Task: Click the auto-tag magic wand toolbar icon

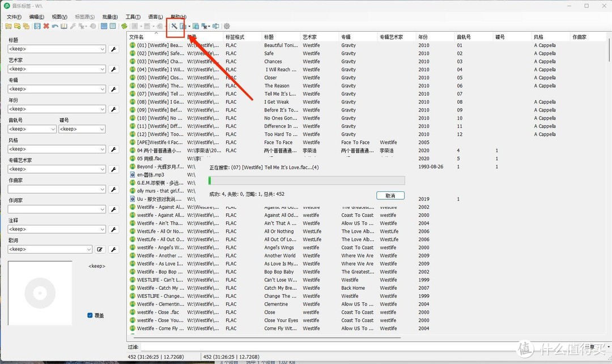Action: point(174,26)
